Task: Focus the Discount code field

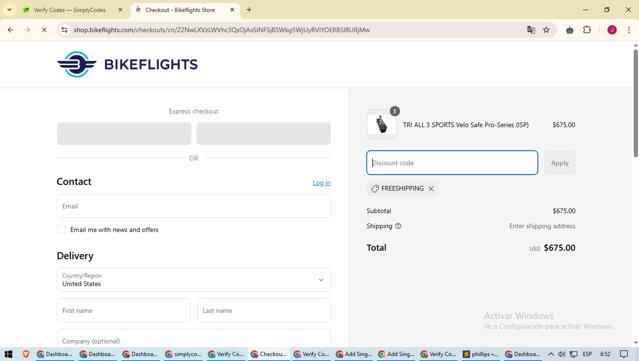Action: click(452, 163)
